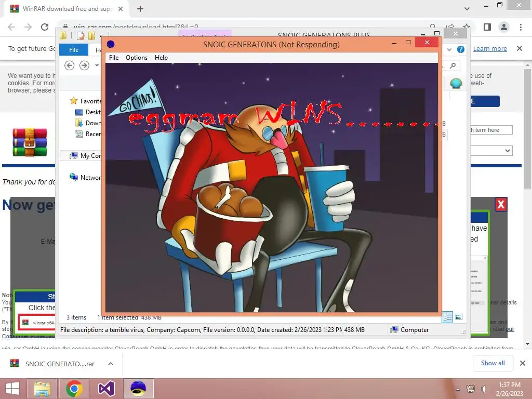Close the red X ad overlay

(x=500, y=204)
